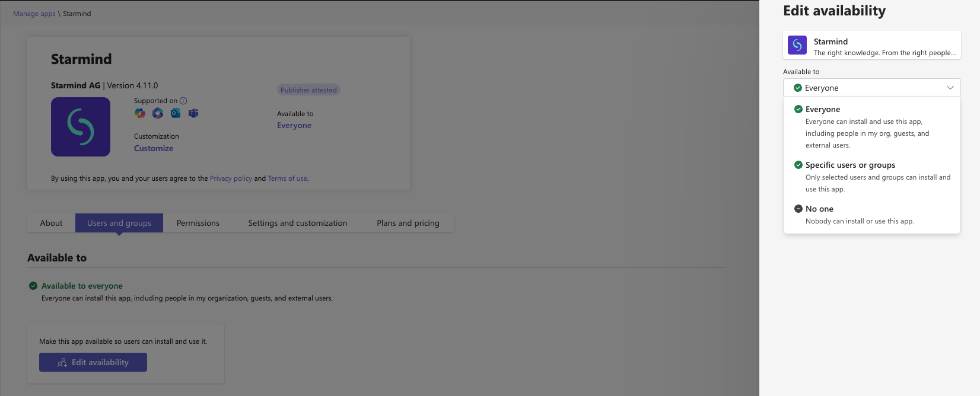Go to Manage apps breadcrumb
The height and width of the screenshot is (396, 980).
[x=34, y=14]
